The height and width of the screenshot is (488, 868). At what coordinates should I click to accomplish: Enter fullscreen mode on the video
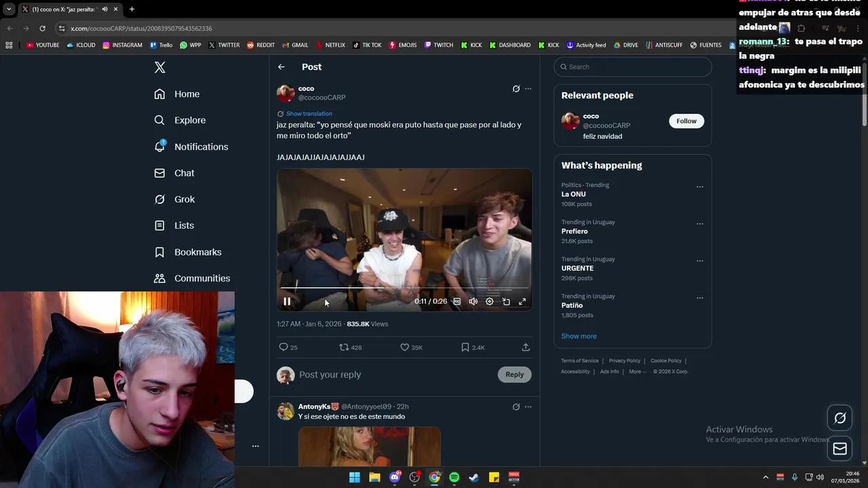pos(522,302)
